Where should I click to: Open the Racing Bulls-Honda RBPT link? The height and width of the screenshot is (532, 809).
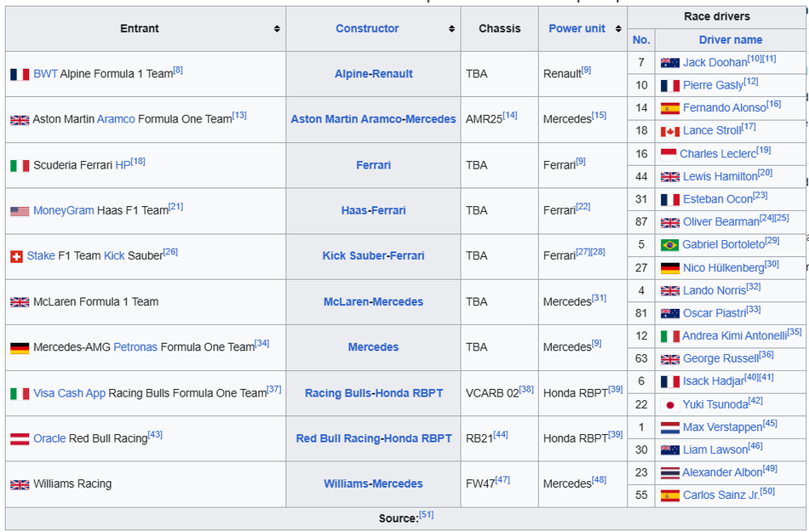click(x=374, y=393)
